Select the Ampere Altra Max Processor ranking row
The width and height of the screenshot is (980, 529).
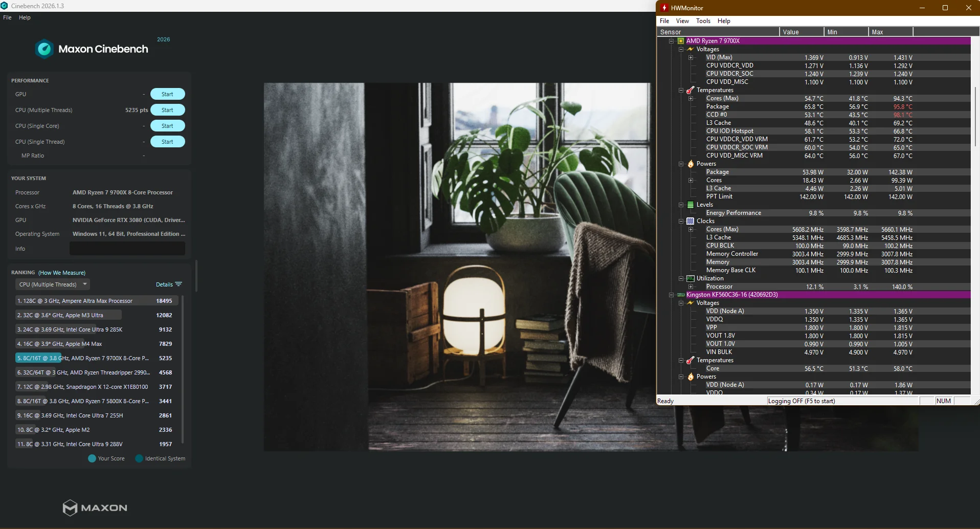click(x=97, y=301)
